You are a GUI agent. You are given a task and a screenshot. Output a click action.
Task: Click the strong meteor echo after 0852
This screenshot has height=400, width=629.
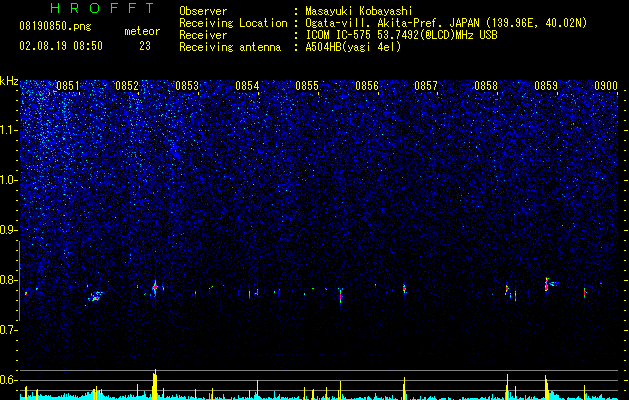point(155,288)
